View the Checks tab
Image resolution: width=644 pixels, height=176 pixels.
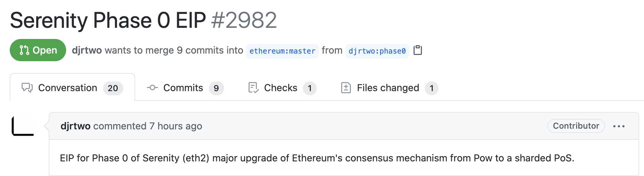pyautogui.click(x=281, y=88)
